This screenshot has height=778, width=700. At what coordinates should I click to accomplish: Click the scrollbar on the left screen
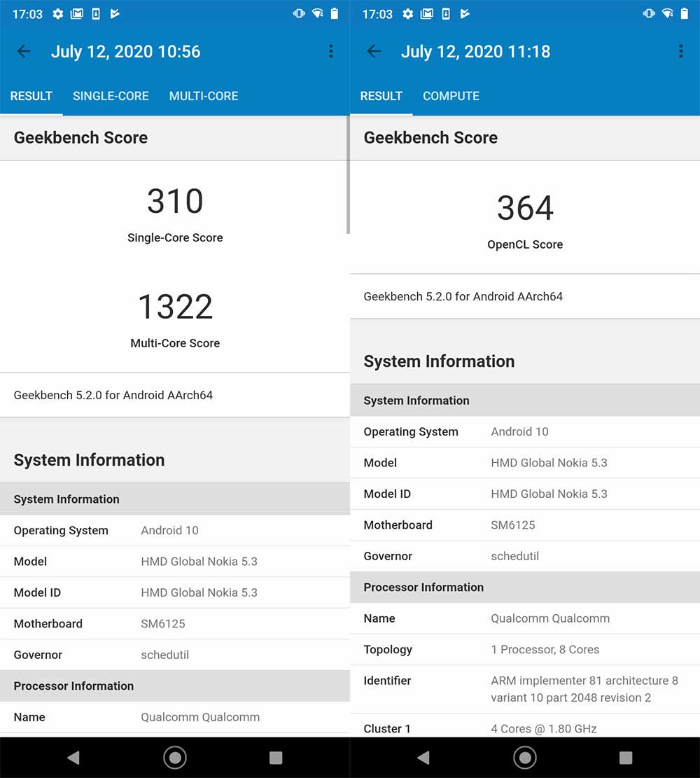click(x=347, y=175)
